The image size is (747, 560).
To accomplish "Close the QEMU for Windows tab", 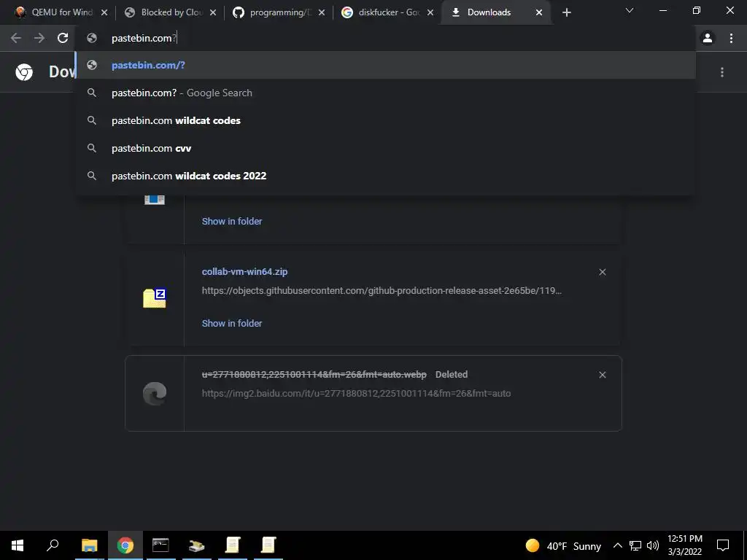I will coord(104,13).
